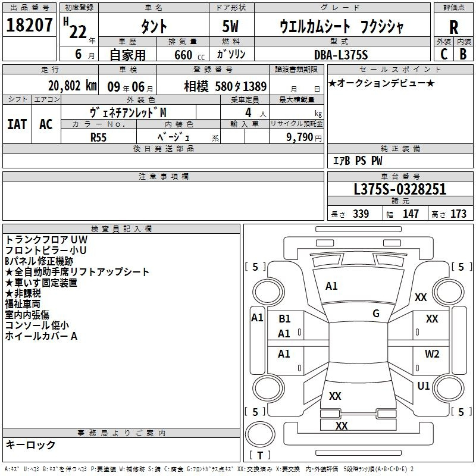Click the registration number 相模 580タ1389
Screen dimensions: 476x476
[x=225, y=86]
